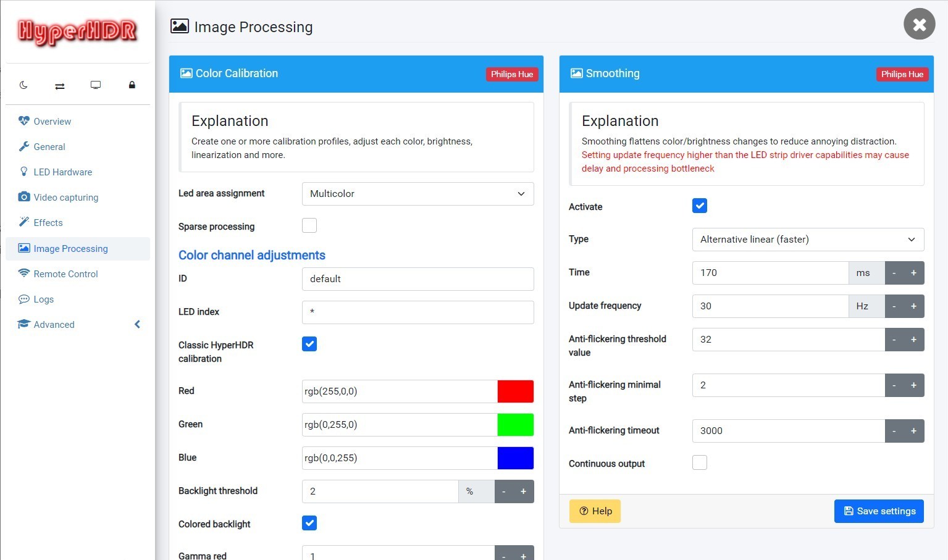The height and width of the screenshot is (560, 948).
Task: Click the camera icon beside Video capturing
Action: coord(24,197)
